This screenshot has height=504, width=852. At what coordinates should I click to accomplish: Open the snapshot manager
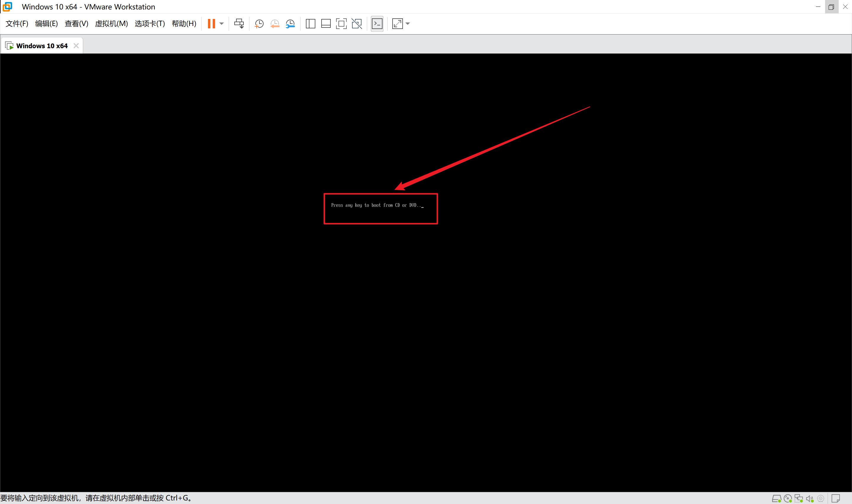[290, 23]
